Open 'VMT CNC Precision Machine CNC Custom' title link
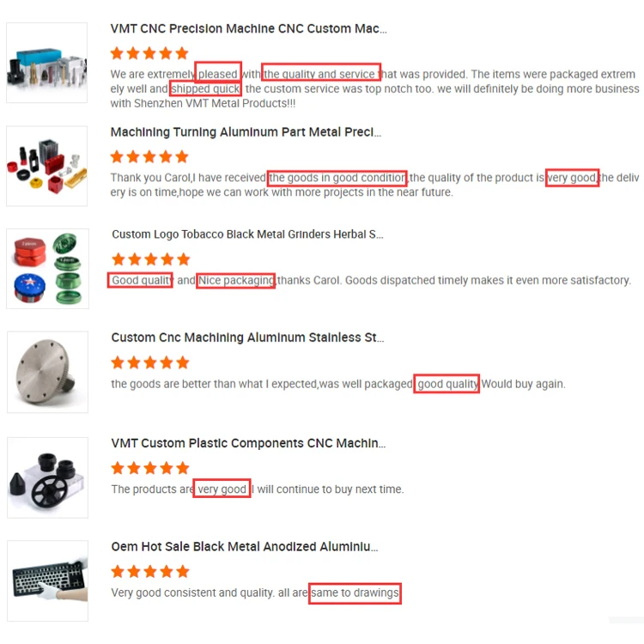644x644 pixels. click(x=248, y=28)
